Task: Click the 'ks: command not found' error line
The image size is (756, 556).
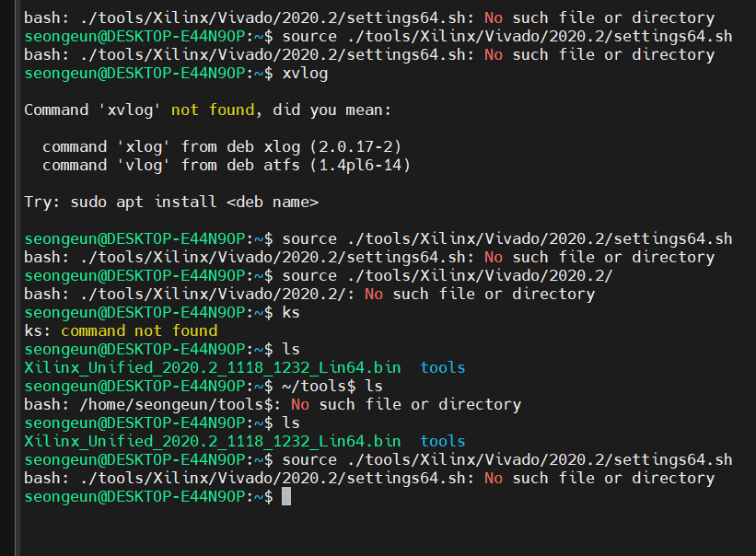Action: (121, 331)
